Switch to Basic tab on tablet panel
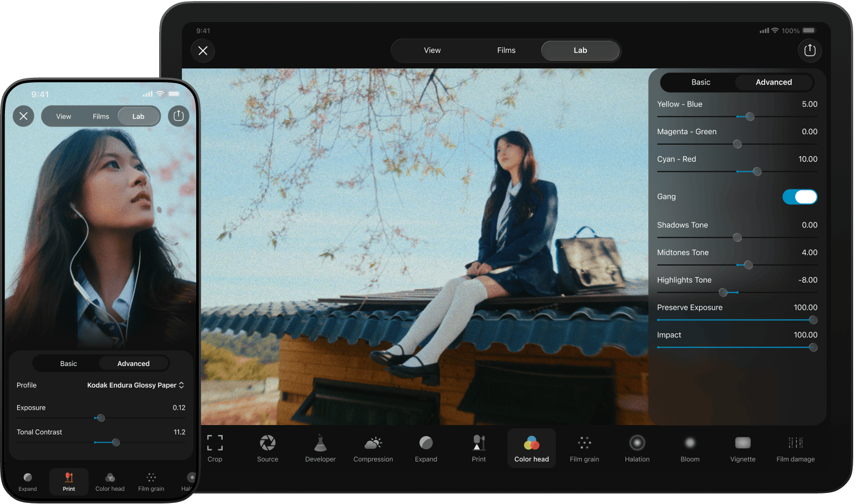The height and width of the screenshot is (504, 862). [x=701, y=82]
